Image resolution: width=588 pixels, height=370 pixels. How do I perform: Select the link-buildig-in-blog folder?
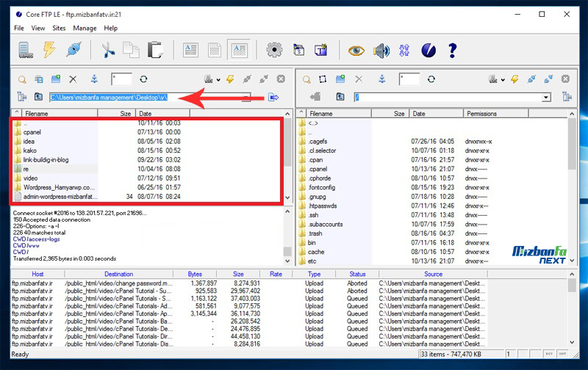coord(46,160)
